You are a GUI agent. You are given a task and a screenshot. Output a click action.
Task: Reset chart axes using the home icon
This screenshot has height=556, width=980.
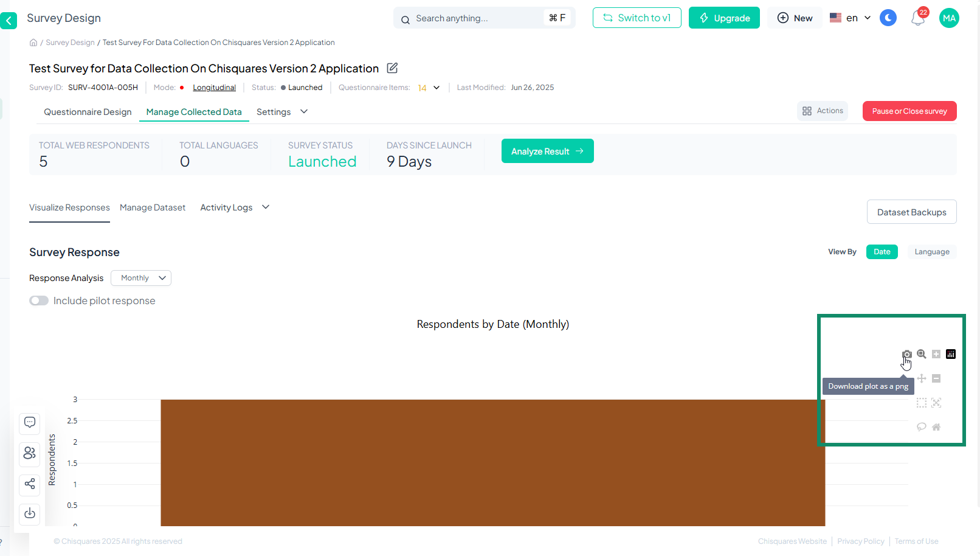936,426
